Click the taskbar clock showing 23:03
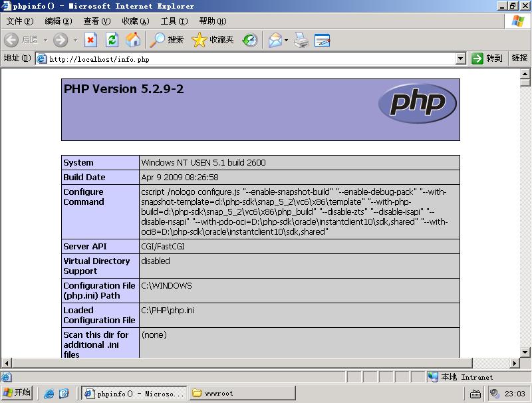The height and width of the screenshot is (403, 532). click(515, 394)
